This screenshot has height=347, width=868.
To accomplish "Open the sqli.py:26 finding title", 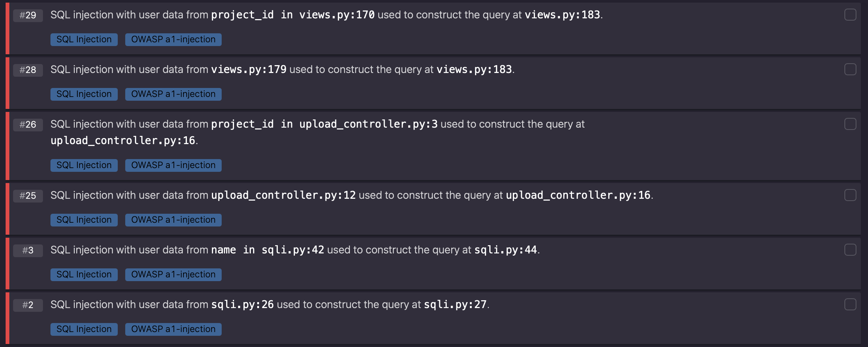I will coord(270,304).
